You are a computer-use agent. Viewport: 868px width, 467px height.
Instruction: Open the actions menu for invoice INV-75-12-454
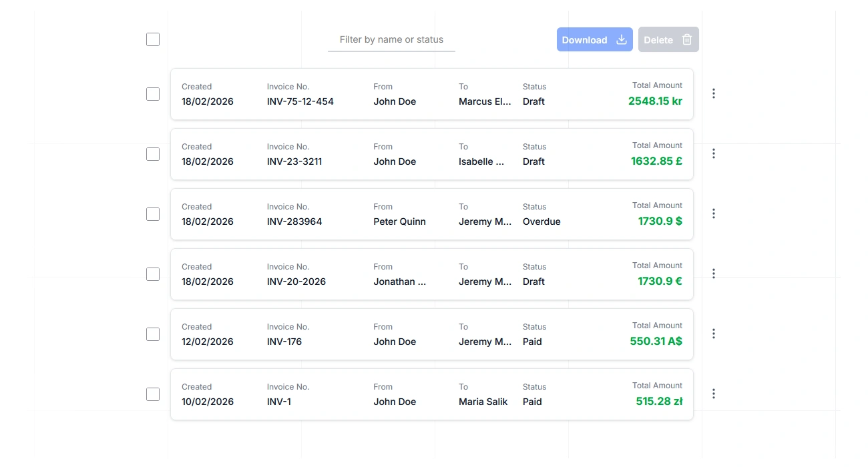coord(713,93)
